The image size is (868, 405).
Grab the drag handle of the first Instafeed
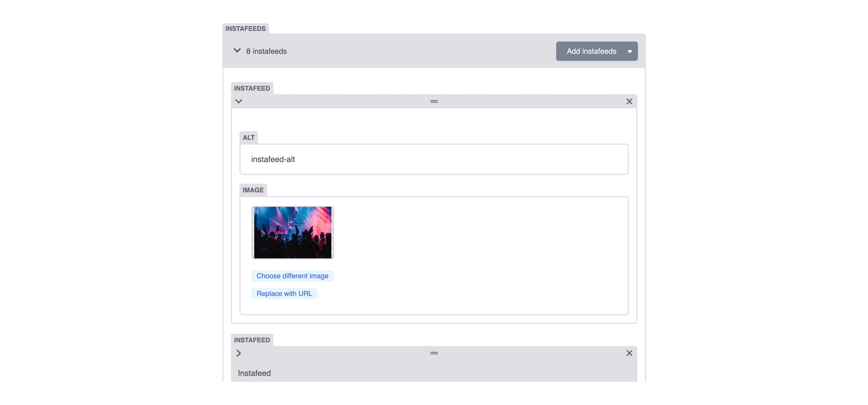coord(434,102)
